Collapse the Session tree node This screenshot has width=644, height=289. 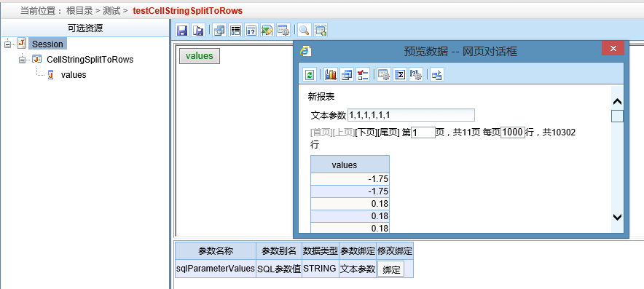(x=7, y=44)
